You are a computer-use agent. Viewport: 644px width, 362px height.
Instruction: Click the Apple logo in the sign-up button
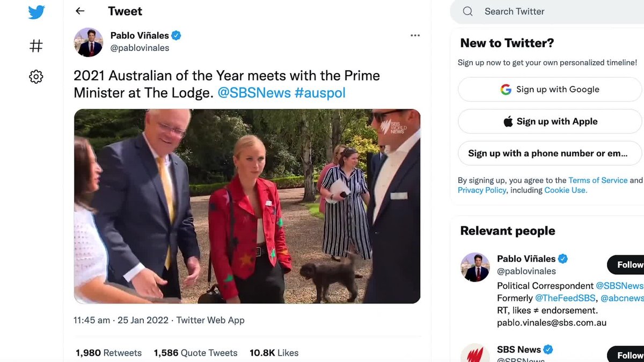tap(507, 121)
